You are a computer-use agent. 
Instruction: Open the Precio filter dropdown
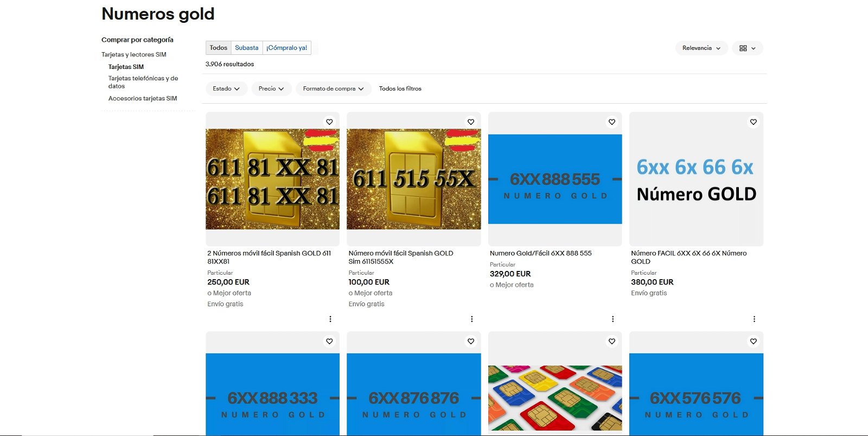pos(271,89)
